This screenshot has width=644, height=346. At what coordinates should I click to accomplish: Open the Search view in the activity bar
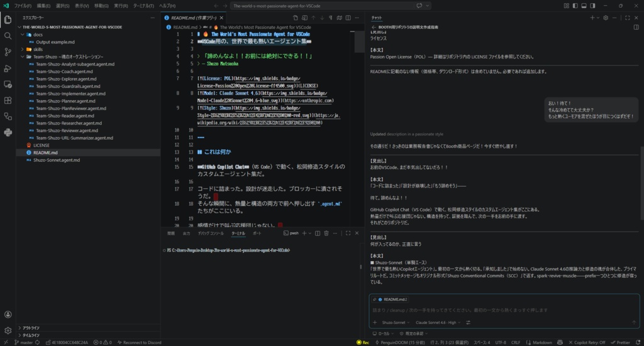click(x=8, y=36)
